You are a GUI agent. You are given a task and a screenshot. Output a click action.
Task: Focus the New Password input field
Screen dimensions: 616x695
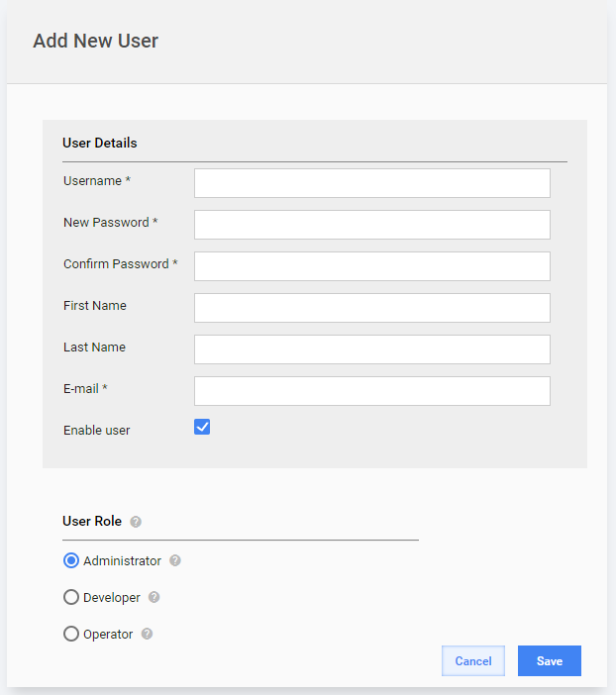click(372, 225)
